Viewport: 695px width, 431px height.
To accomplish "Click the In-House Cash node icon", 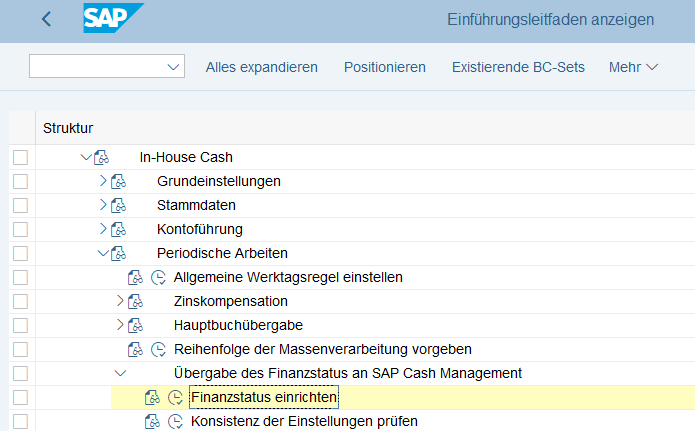I will click(x=101, y=157).
